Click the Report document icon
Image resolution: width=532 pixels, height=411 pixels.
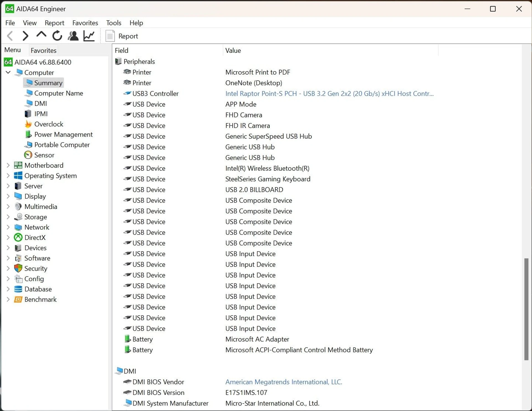[110, 36]
